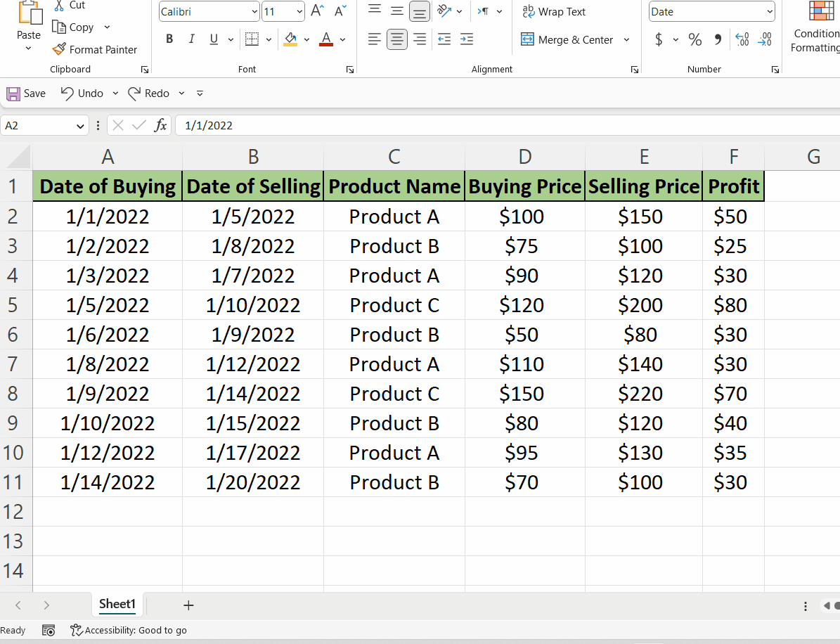Switch to the Sheet1 tab
This screenshot has width=840, height=644.
[117, 604]
